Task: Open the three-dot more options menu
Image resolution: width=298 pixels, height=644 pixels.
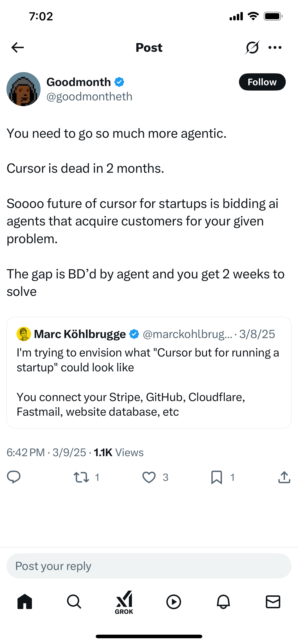Action: 275,47
